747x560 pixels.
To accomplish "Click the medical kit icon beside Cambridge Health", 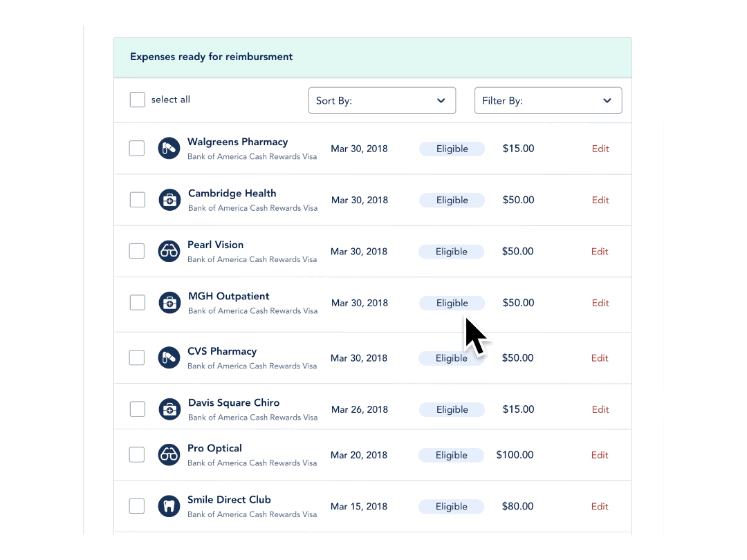I will [169, 200].
